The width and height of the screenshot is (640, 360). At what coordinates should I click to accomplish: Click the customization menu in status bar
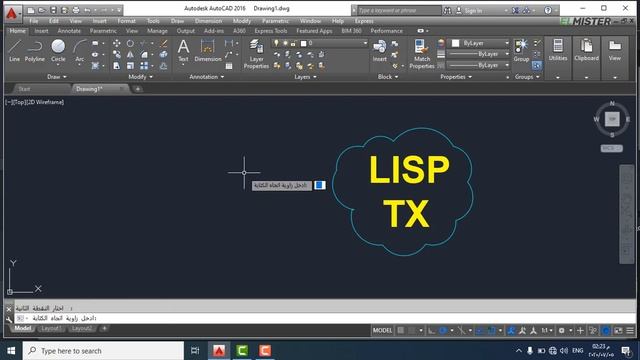[630, 330]
